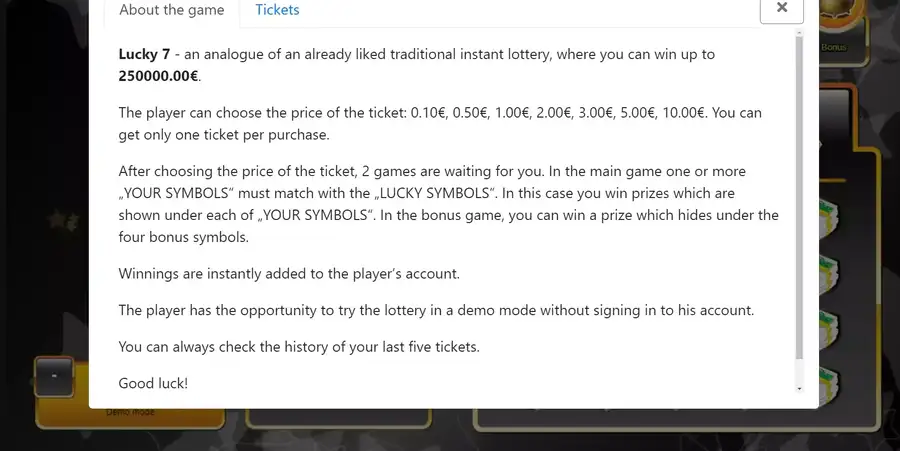Image resolution: width=900 pixels, height=451 pixels.
Task: Click the bold 250000.00€ prize amount
Action: 158,76
